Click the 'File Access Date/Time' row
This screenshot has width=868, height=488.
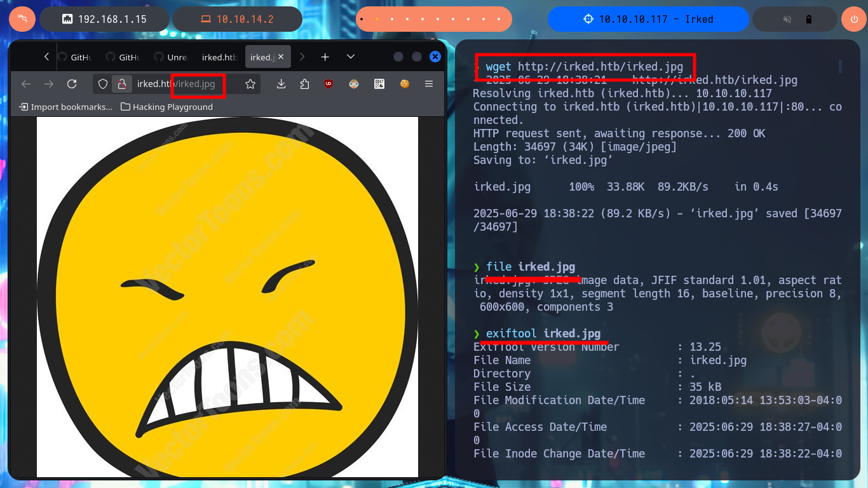coord(658,433)
